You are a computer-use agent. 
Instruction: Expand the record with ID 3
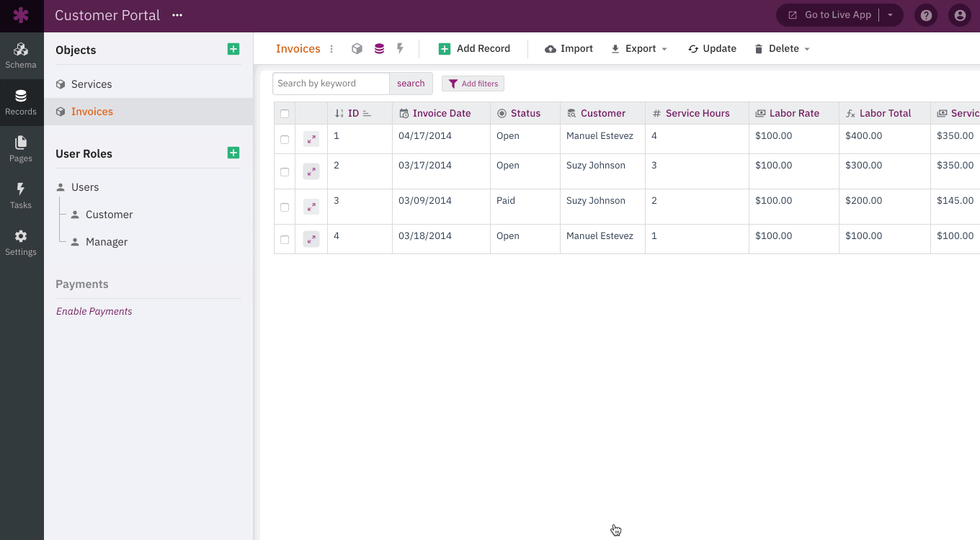(x=311, y=207)
